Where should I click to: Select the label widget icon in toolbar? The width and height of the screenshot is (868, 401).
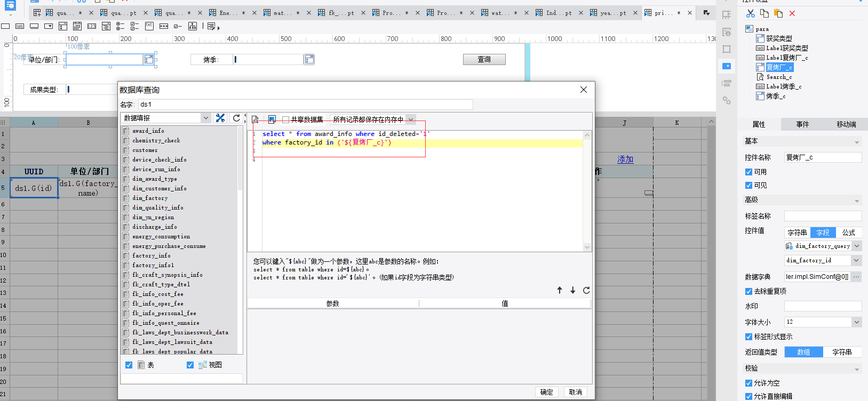[x=20, y=26]
